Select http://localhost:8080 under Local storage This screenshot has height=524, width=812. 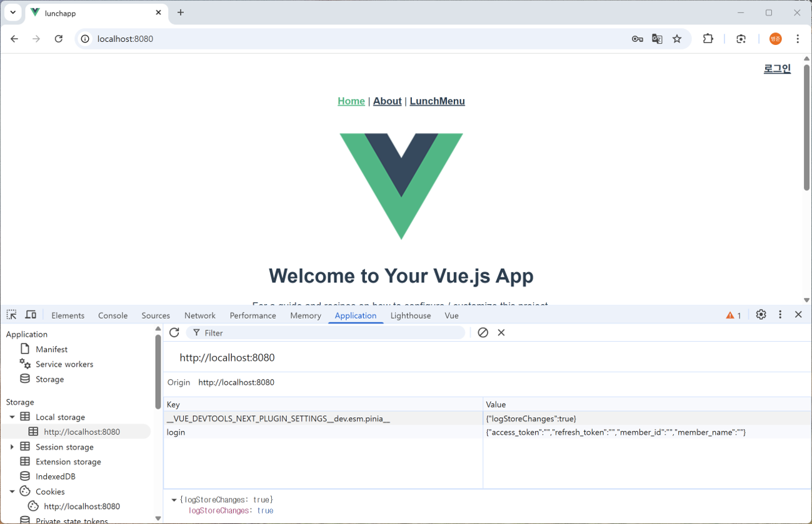tap(82, 432)
